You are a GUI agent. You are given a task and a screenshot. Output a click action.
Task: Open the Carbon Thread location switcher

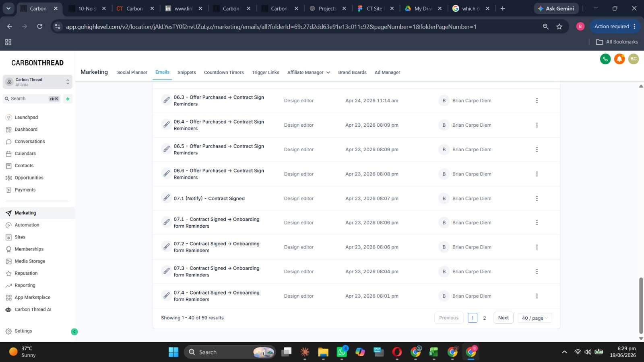[x=37, y=82]
